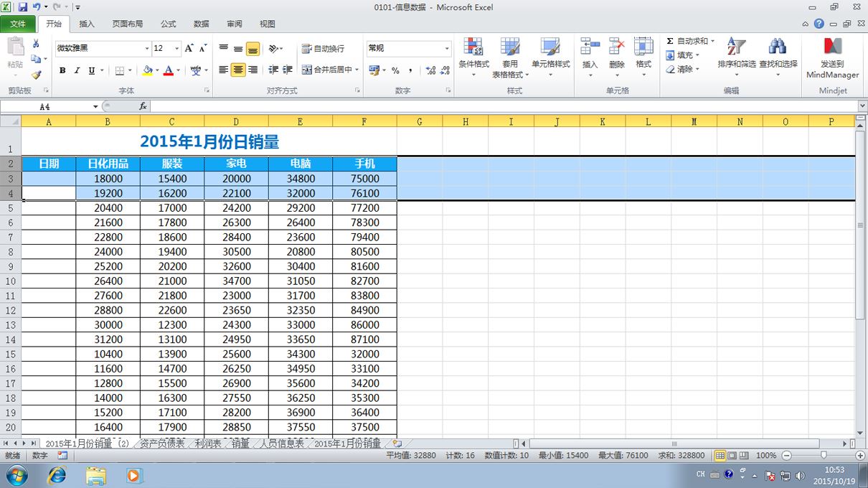The width and height of the screenshot is (868, 488).
Task: Switch to Page Layout view
Action: coord(732,456)
